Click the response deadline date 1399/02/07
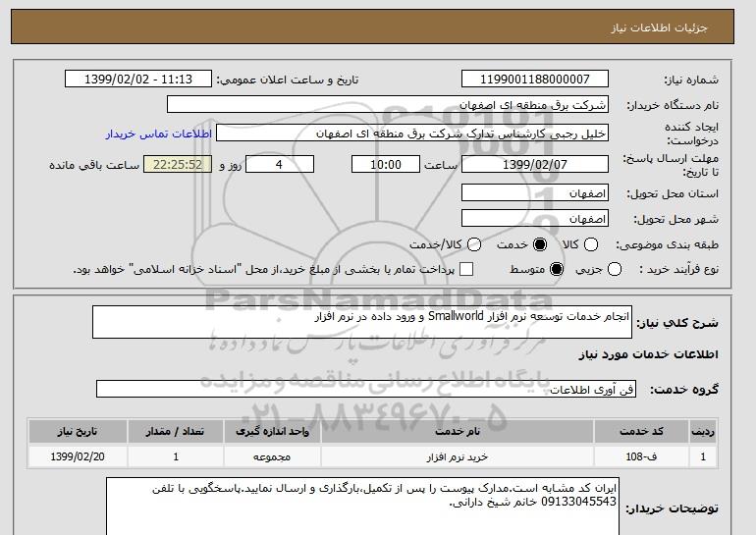Screen dimensions: 756x535 [x=535, y=164]
